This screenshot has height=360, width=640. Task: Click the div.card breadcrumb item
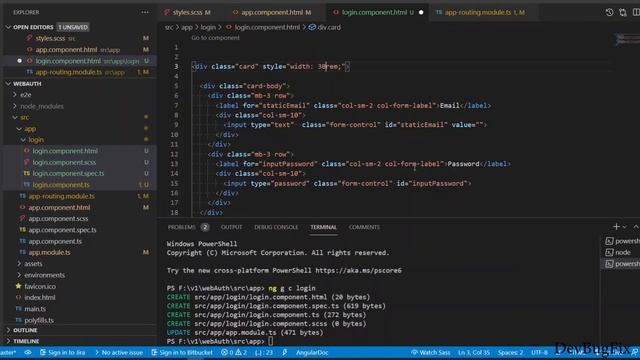(x=325, y=27)
